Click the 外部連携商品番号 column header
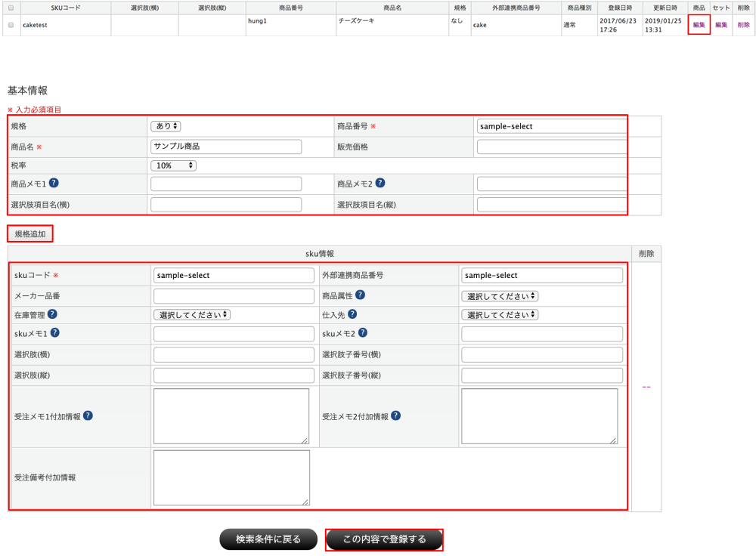Image resolution: width=756 pixels, height=556 pixels. coord(516,8)
